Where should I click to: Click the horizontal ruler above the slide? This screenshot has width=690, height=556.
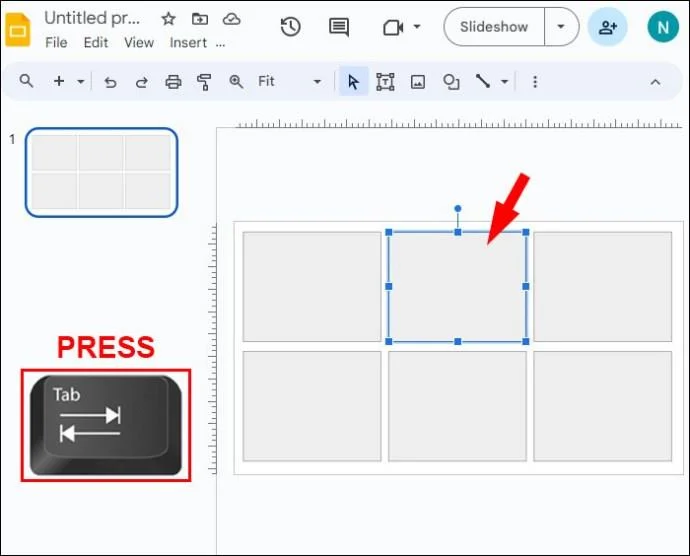tap(458, 123)
